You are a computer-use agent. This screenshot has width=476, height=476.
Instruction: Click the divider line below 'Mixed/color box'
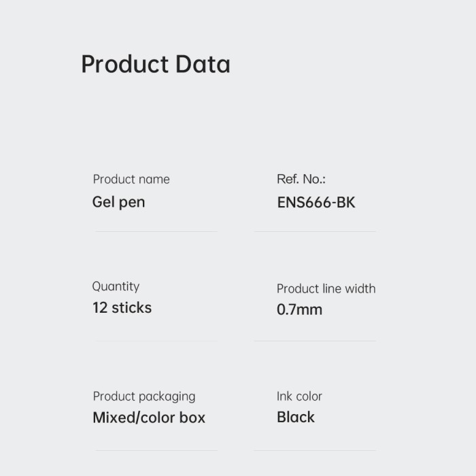click(156, 450)
